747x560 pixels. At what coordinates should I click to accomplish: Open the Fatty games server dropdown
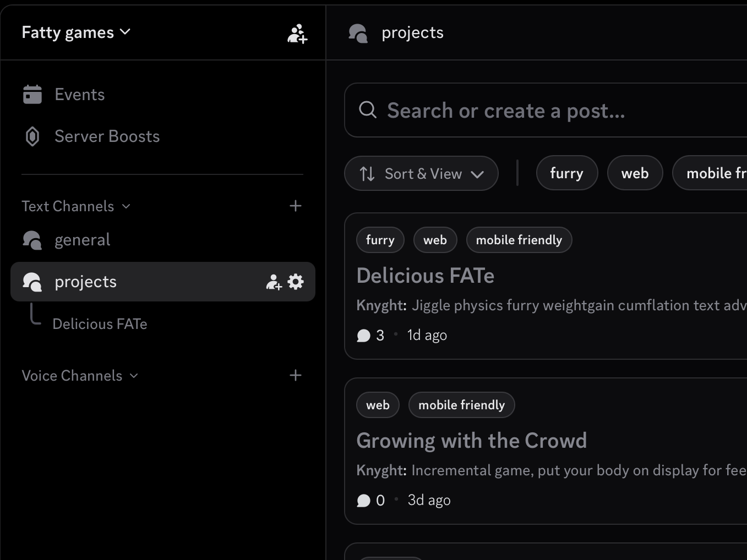click(76, 32)
